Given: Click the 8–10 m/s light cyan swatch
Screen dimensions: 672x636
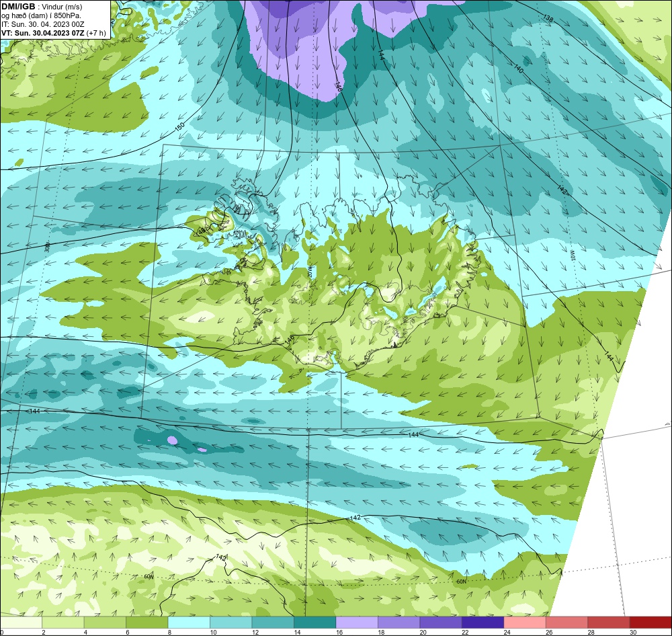Looking at the screenshot, I should point(189,623).
